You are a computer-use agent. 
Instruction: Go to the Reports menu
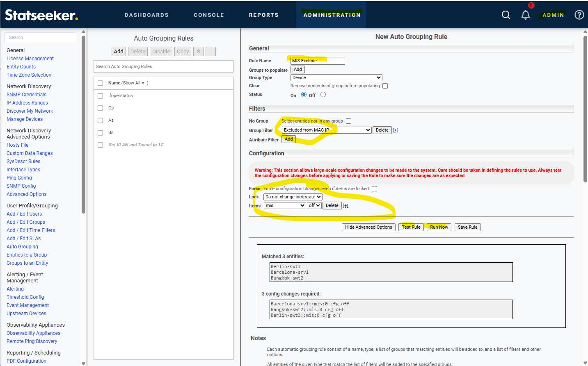263,15
